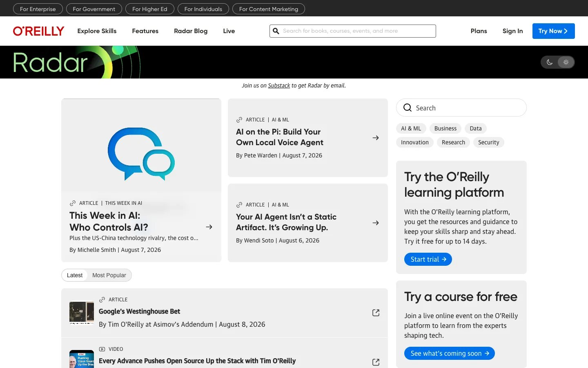
Task: Filter by Research topic
Action: 453,142
